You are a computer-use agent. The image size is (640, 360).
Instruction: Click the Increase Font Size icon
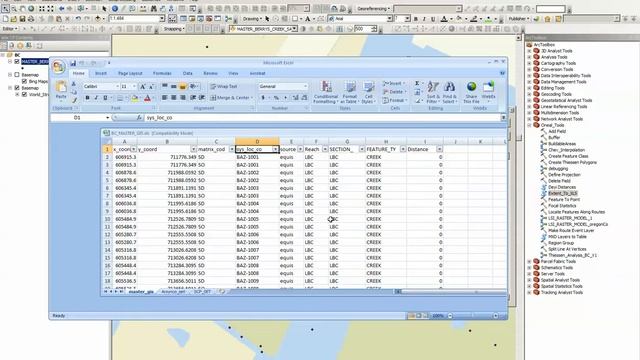pyautogui.click(x=142, y=87)
